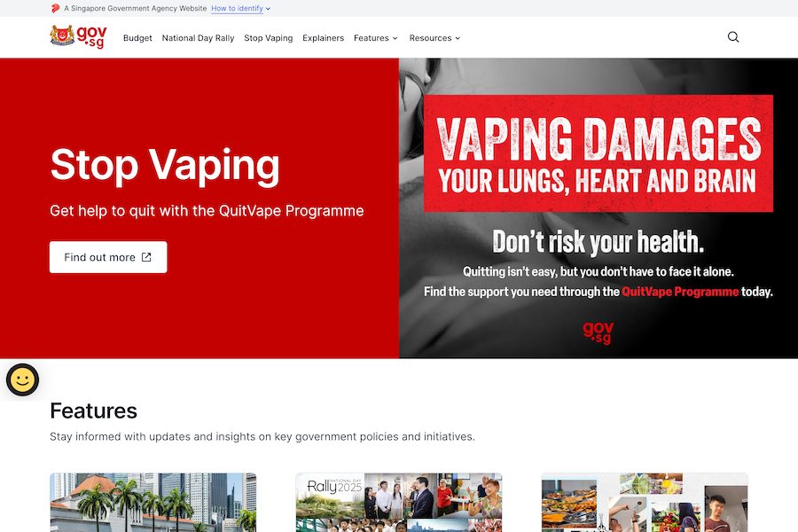This screenshot has width=798, height=532.
Task: Click the smiley face feedback widget
Action: 22,379
